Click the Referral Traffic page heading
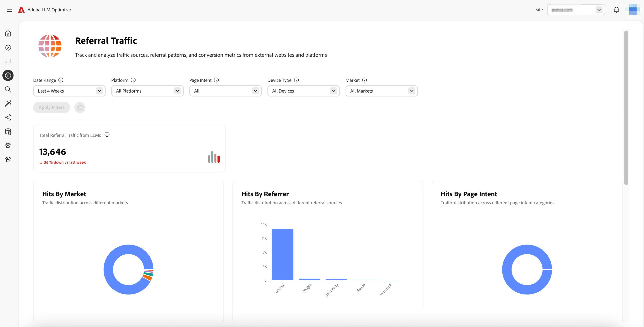 point(106,41)
